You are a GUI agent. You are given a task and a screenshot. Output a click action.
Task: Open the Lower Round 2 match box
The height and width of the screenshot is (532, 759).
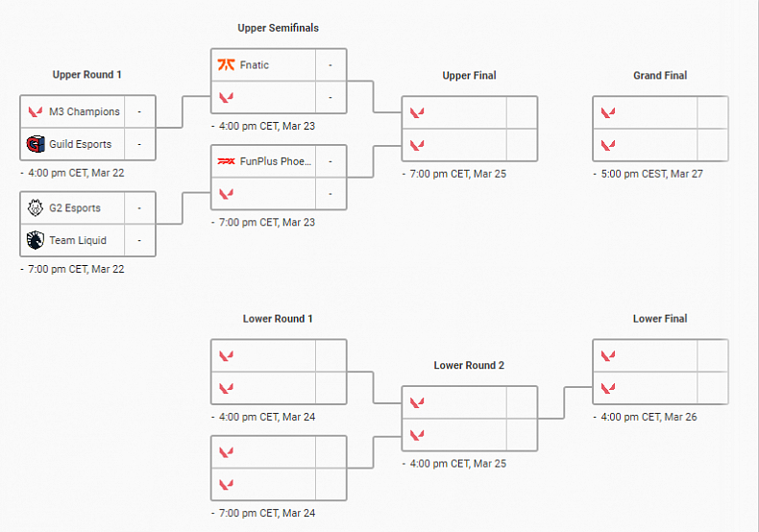coord(469,419)
